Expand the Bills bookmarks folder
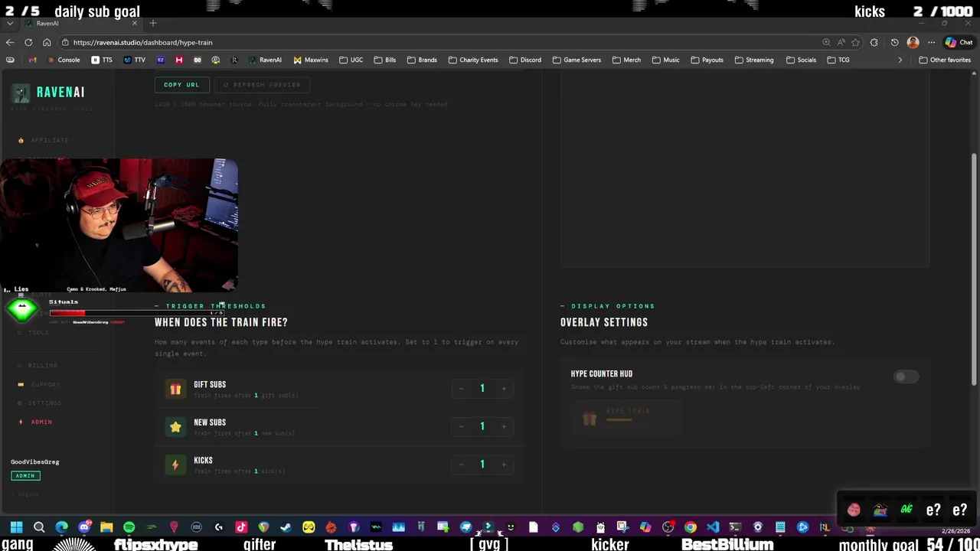The height and width of the screenshot is (551, 980). click(x=384, y=60)
